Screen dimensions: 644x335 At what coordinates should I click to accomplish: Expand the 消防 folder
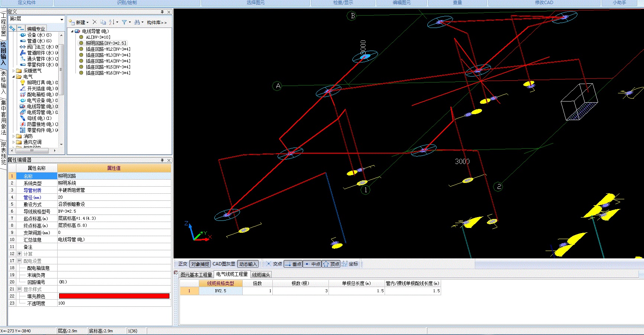point(14,136)
